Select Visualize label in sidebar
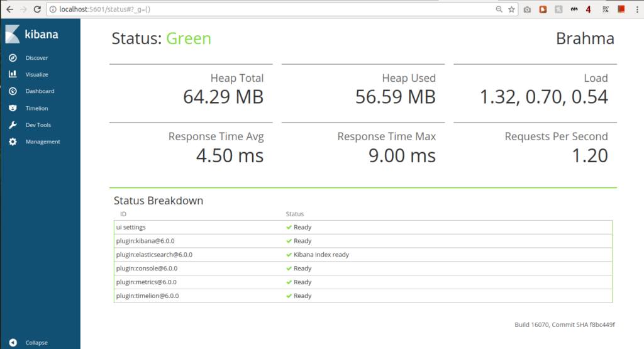This screenshot has height=349, width=644. tap(36, 74)
